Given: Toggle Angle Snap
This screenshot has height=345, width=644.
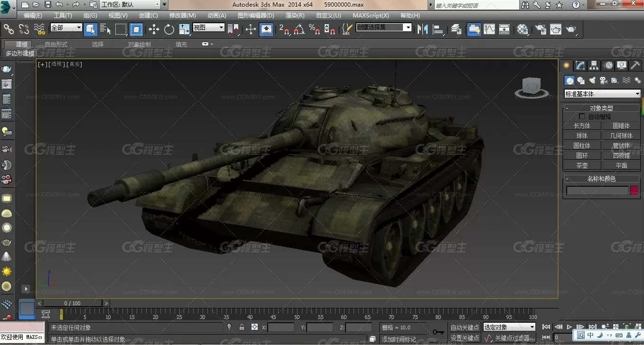Looking at the screenshot, I should tap(299, 29).
